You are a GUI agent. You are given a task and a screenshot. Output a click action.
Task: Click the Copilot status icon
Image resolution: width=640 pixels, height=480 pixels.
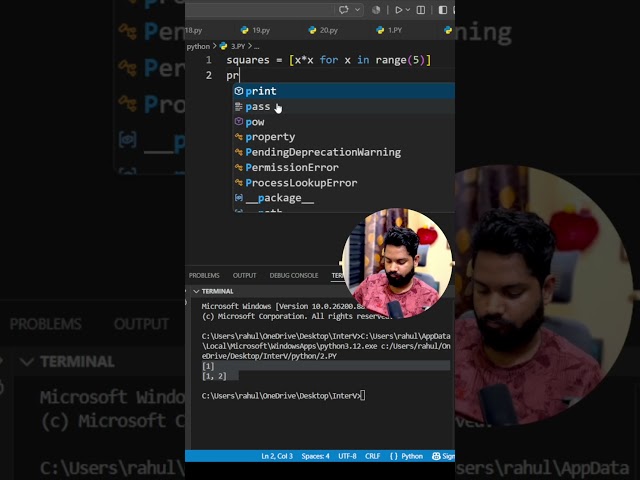tap(376, 10)
